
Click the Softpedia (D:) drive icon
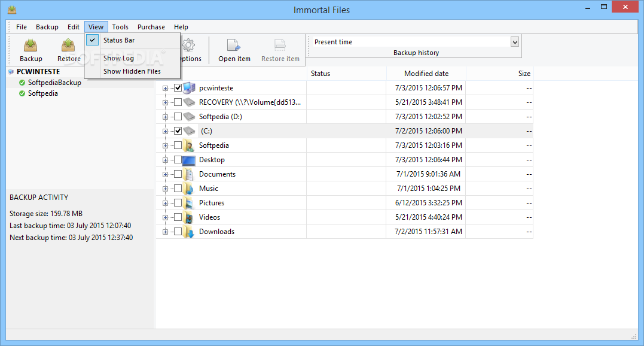(x=189, y=116)
